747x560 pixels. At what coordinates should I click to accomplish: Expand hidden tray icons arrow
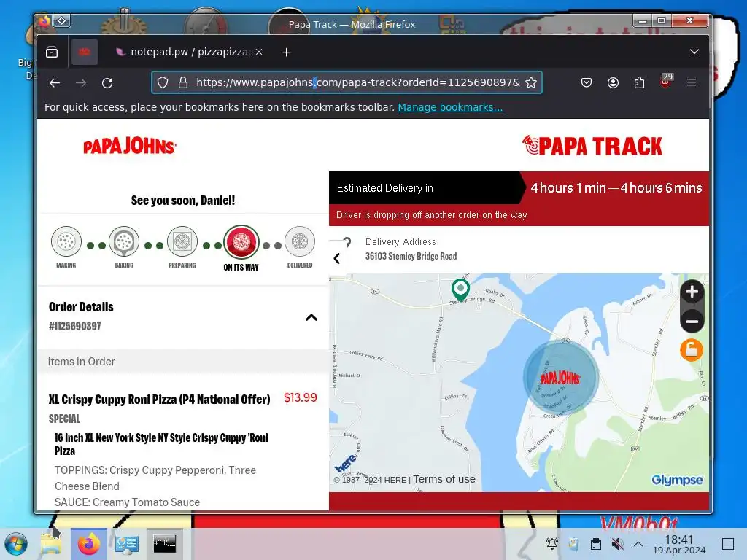(638, 544)
